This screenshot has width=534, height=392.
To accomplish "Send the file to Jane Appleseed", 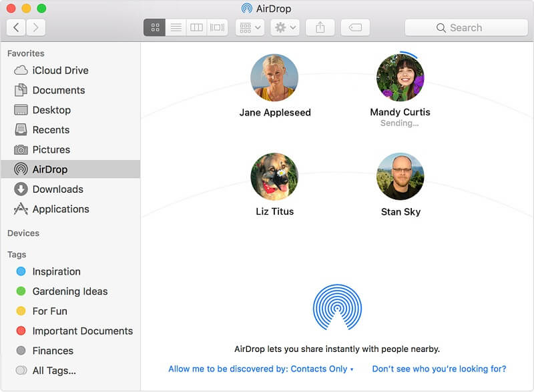I will click(x=275, y=78).
